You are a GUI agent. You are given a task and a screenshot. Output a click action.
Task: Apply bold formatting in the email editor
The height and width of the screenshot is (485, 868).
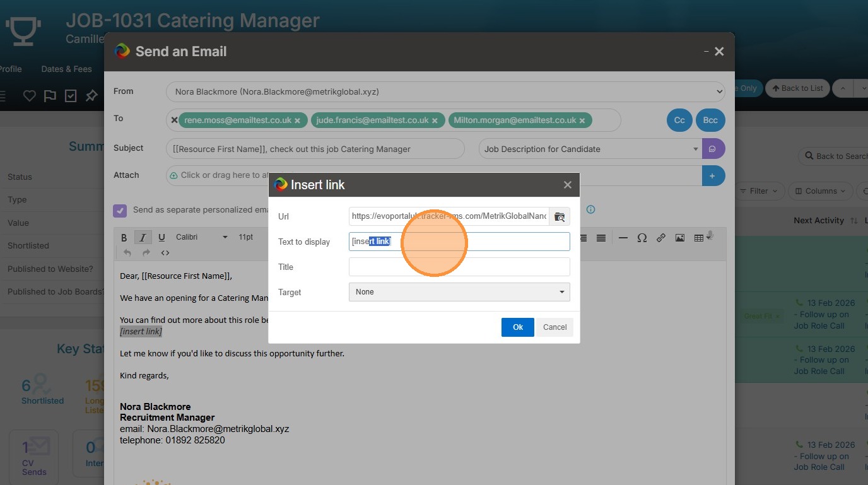[124, 237]
